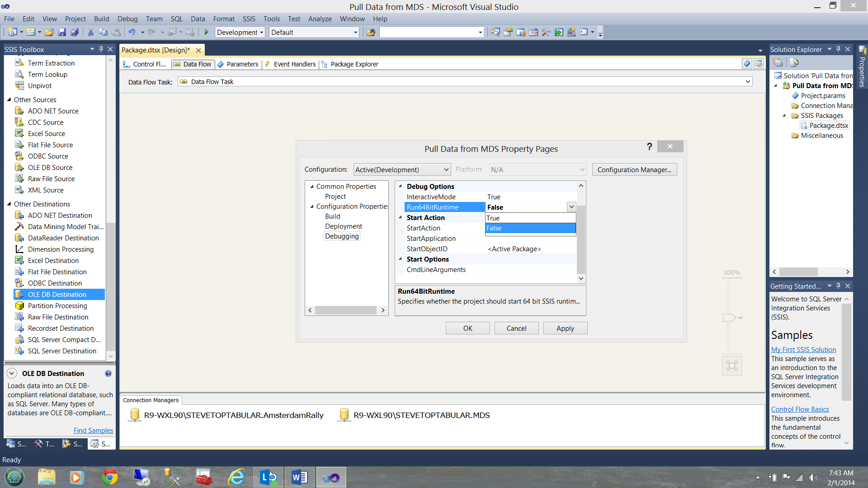Expand Common Properties tree section

click(312, 186)
